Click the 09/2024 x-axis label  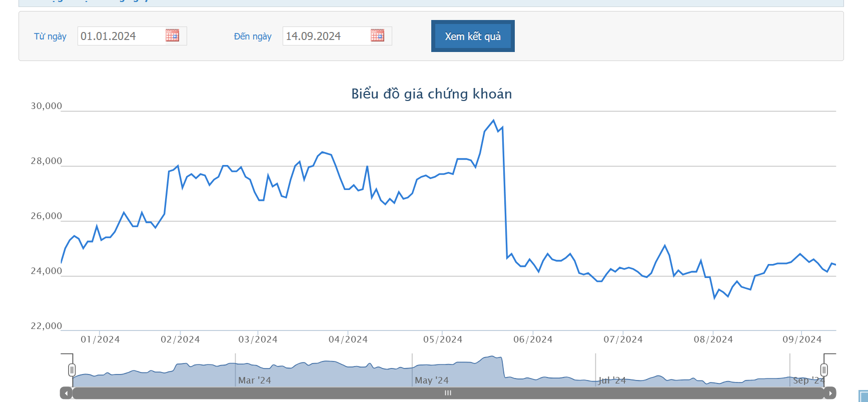coord(802,339)
